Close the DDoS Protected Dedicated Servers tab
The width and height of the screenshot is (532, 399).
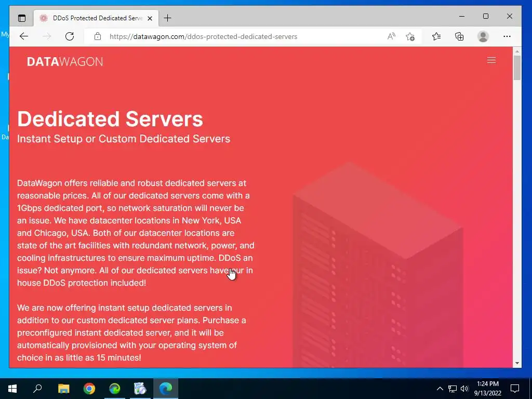coord(150,18)
